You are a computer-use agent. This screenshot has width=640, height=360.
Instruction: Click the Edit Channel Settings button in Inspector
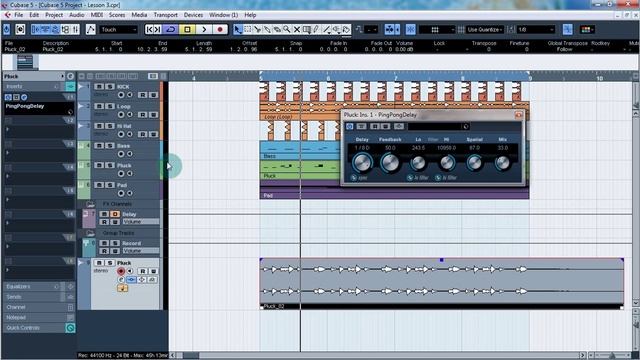pos(70,76)
